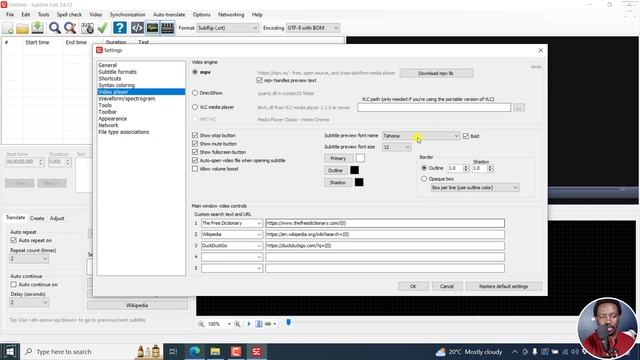Select Subtitle formats settings section
Screen dimensions: 640x360
point(118,72)
